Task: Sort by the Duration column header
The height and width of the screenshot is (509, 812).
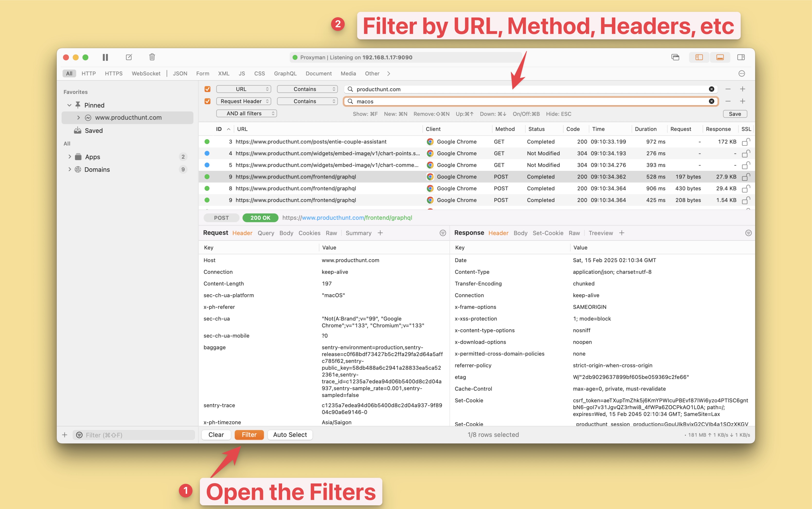Action: 646,129
